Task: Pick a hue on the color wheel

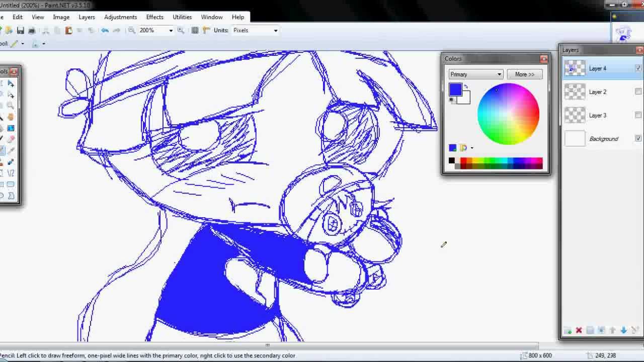Action: click(508, 114)
